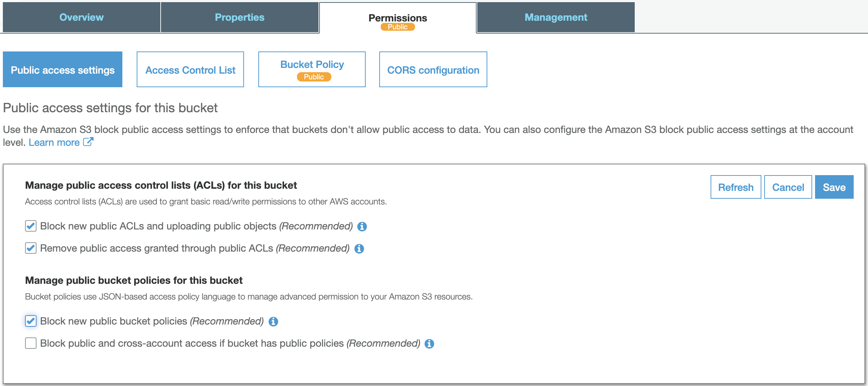
Task: Click Public badge under Permissions tab
Action: [x=398, y=27]
